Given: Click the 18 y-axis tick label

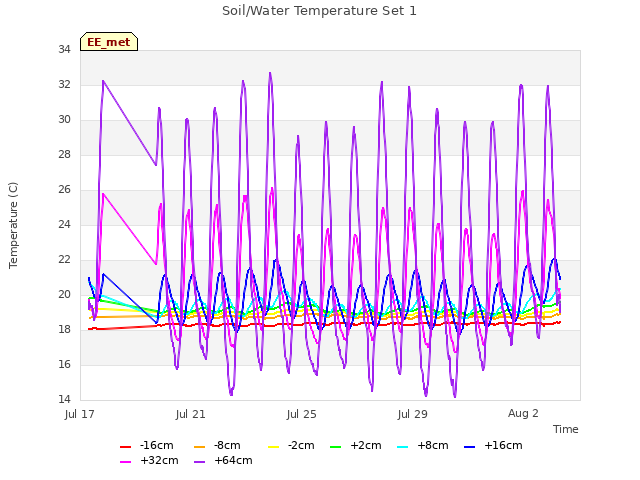Looking at the screenshot, I should 64,329.
